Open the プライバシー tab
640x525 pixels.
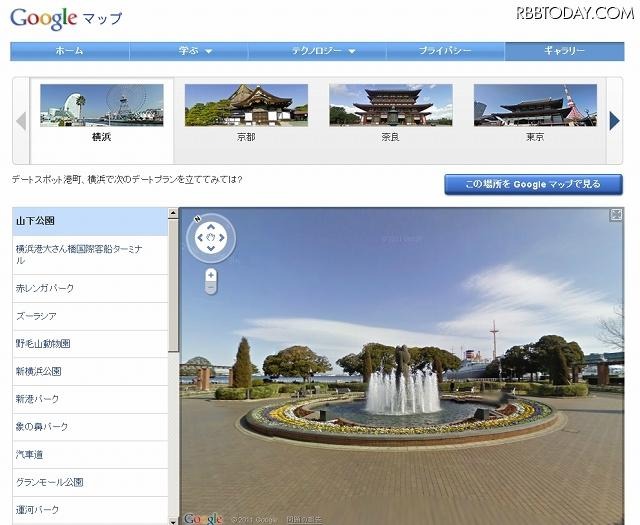coord(445,51)
